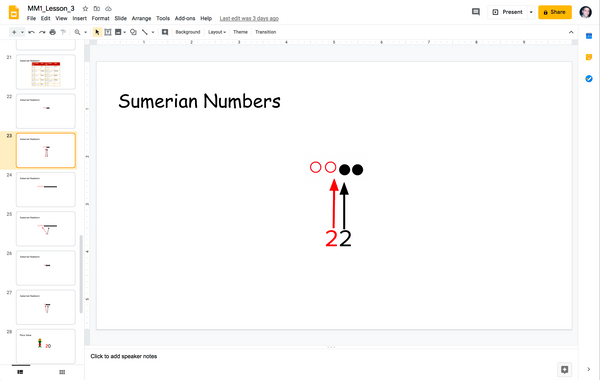Select slide 23 thumbnail

click(x=46, y=150)
